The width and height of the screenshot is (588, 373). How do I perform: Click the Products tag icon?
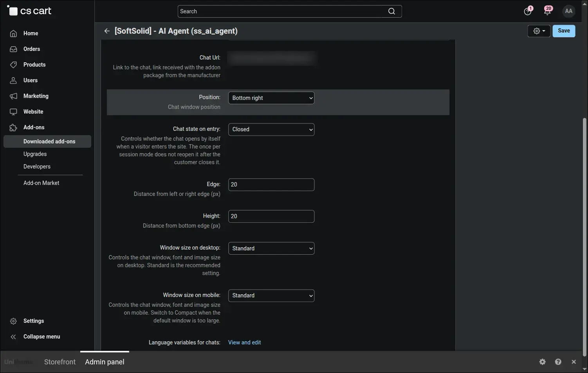tap(13, 65)
